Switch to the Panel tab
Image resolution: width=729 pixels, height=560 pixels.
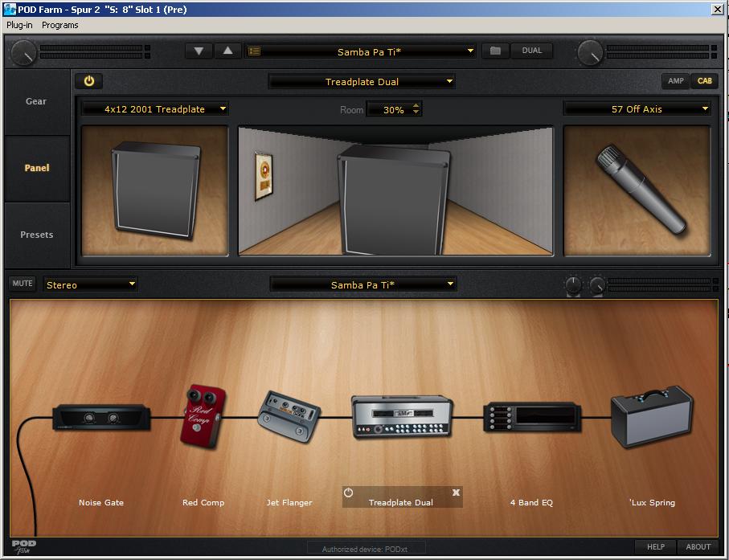coord(37,168)
